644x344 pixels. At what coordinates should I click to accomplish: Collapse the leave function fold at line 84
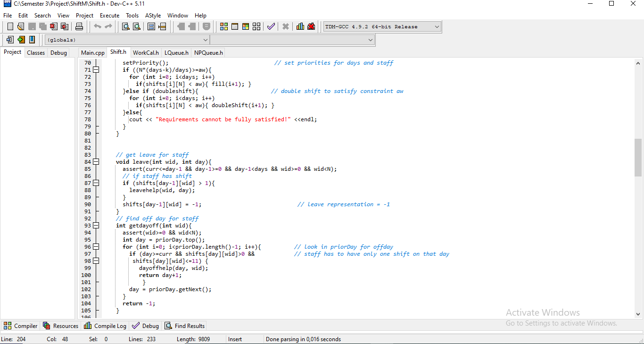tap(96, 162)
